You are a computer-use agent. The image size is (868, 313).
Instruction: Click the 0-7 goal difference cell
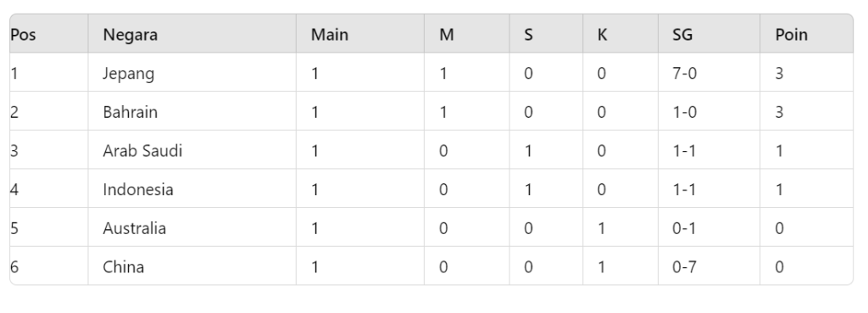pos(709,267)
